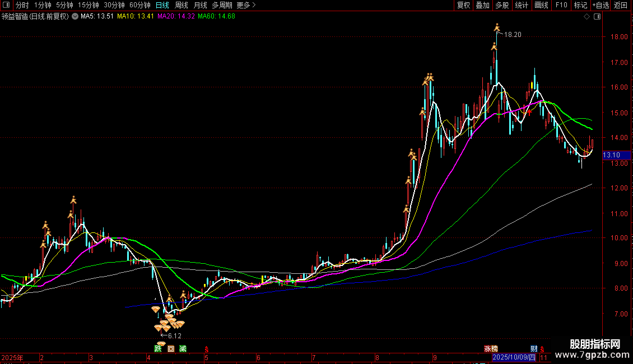The image size is (633, 364).
Task: Switch to 月线 monthly chart
Action: click(200, 5)
